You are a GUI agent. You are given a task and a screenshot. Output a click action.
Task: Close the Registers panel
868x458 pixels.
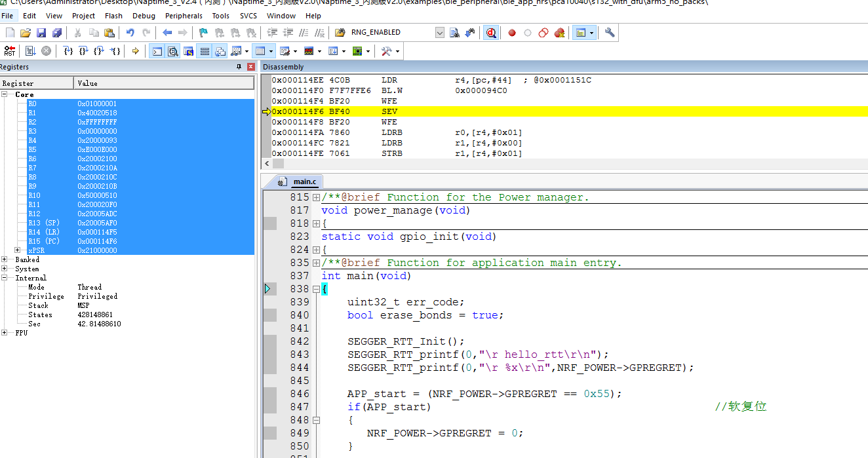pyautogui.click(x=250, y=67)
